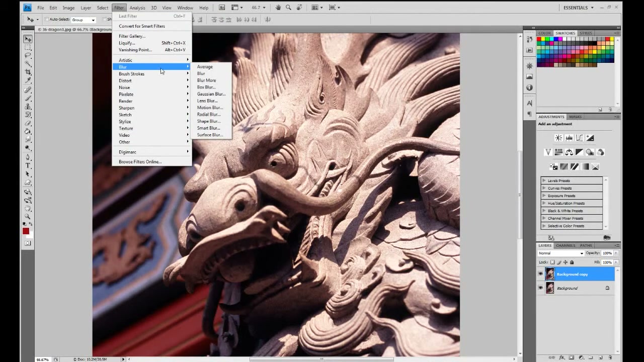The height and width of the screenshot is (362, 644).
Task: Hide the Background copy layer
Action: point(540,274)
